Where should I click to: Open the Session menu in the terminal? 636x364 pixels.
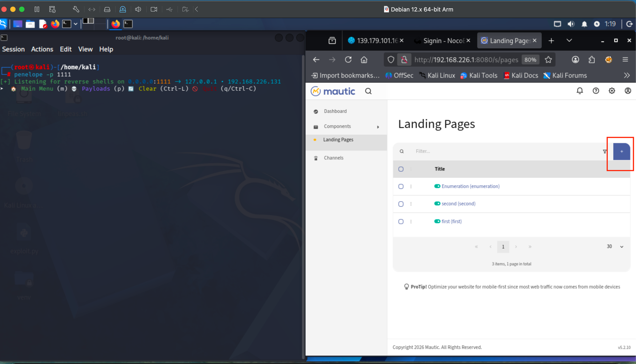[13, 49]
